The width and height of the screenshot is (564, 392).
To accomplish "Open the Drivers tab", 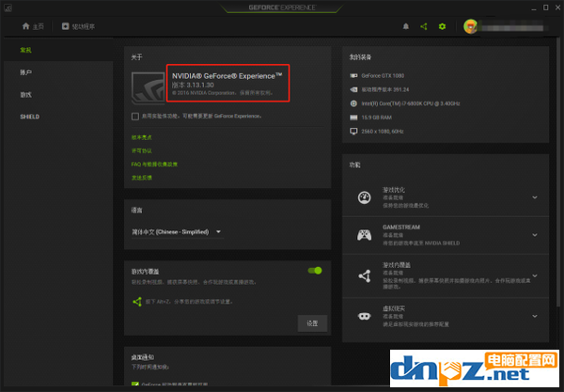I will tap(78, 26).
